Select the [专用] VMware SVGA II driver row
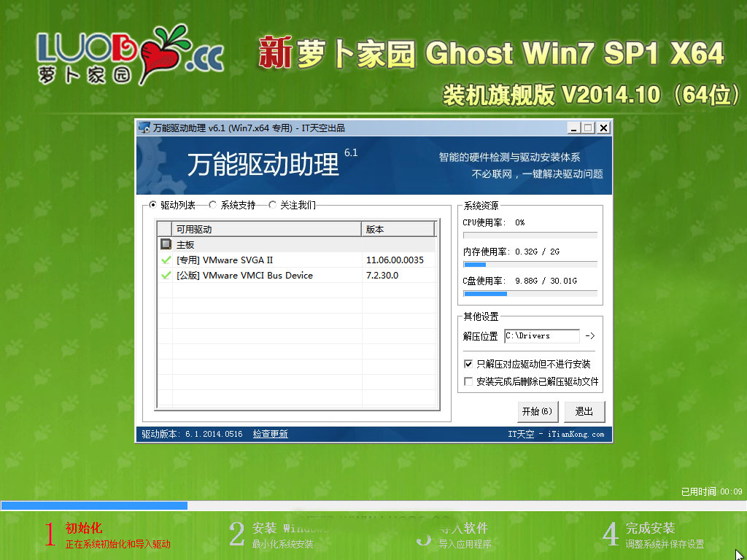 click(296, 260)
